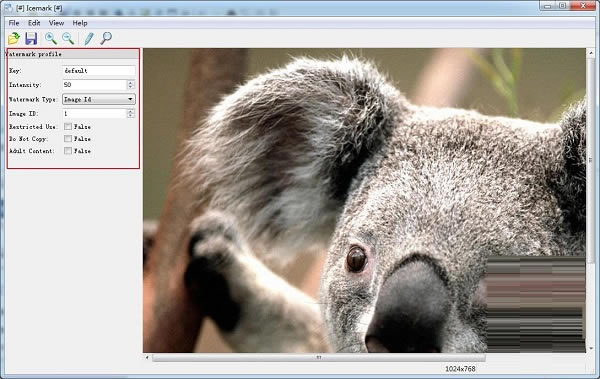600x379 pixels.
Task: Zoom in with the plus magnifier icon
Action: tap(51, 38)
